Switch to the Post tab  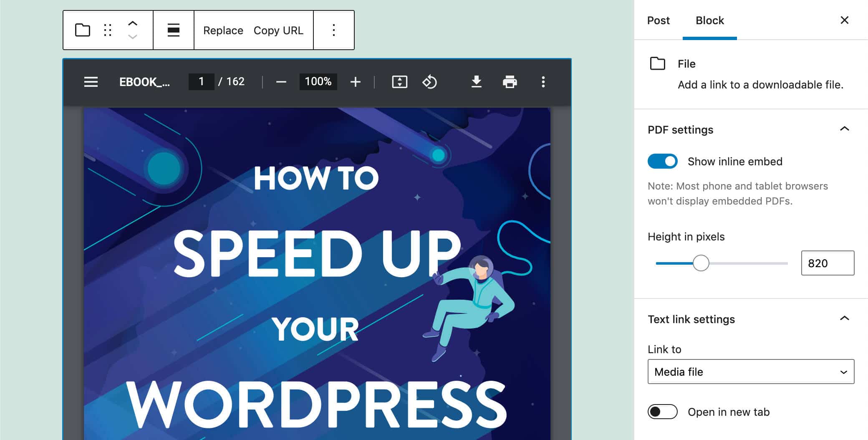658,20
